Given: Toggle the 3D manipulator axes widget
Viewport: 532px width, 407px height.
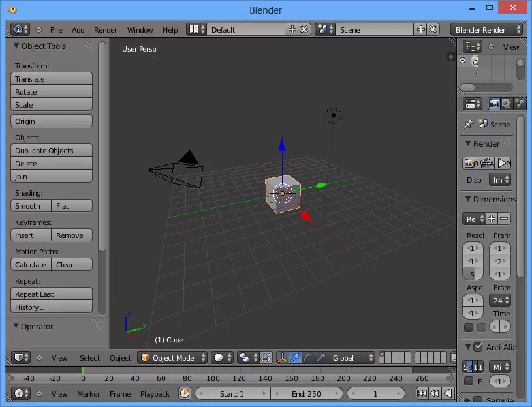Looking at the screenshot, I should tap(282, 357).
